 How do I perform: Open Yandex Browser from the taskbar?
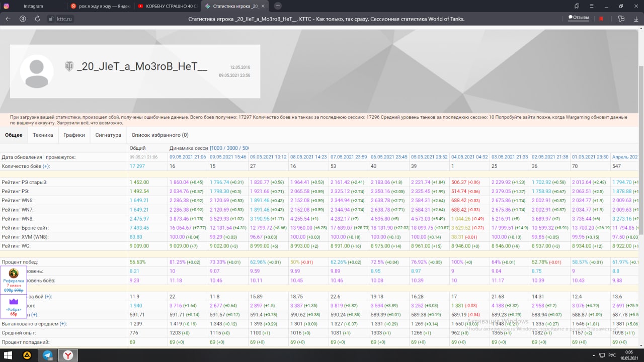[68, 355]
